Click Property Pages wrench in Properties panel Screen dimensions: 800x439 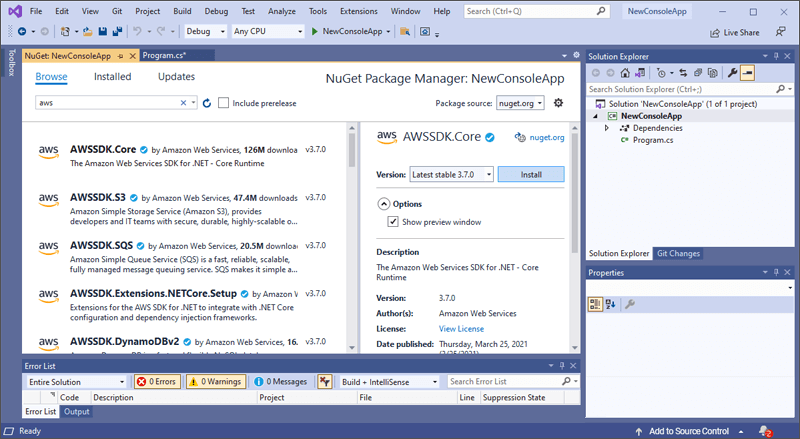[630, 305]
